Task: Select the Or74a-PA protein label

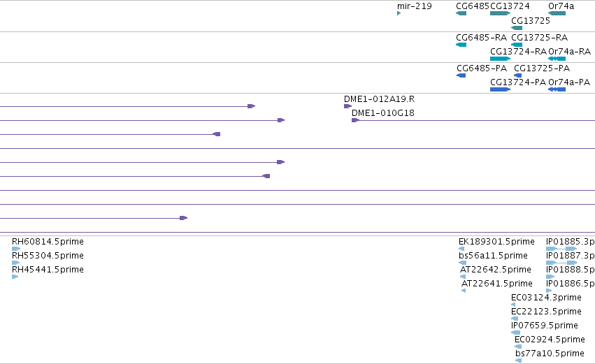Action: click(569, 82)
